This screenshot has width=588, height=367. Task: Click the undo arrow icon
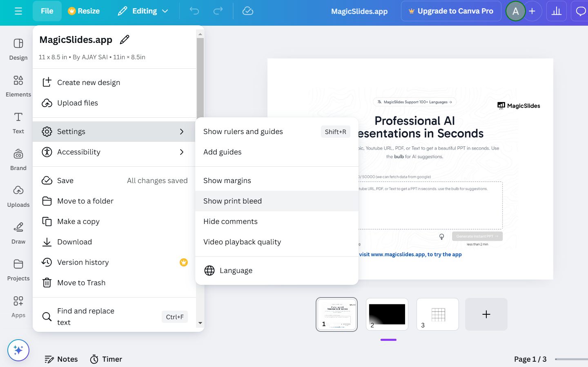(194, 11)
